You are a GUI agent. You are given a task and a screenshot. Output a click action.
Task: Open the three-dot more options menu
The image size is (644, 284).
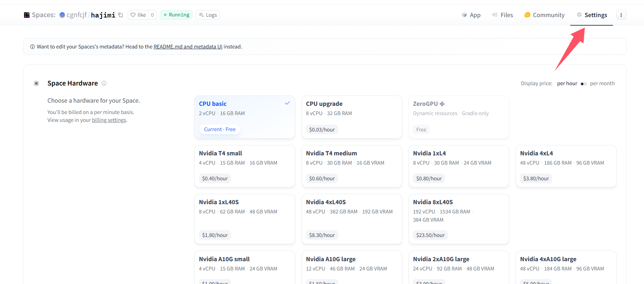[x=621, y=15]
